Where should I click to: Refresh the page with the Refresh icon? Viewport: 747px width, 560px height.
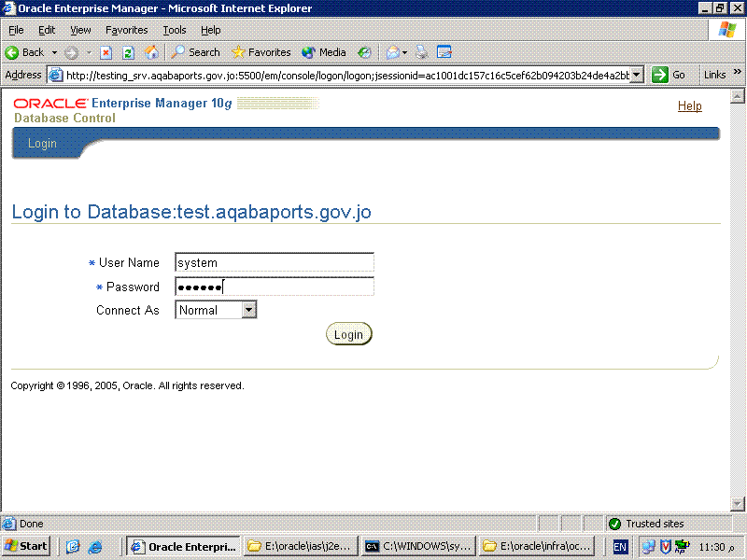click(128, 52)
